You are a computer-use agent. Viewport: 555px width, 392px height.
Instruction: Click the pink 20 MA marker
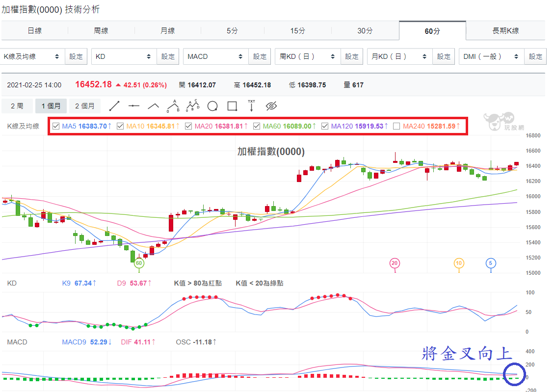pyautogui.click(x=395, y=263)
